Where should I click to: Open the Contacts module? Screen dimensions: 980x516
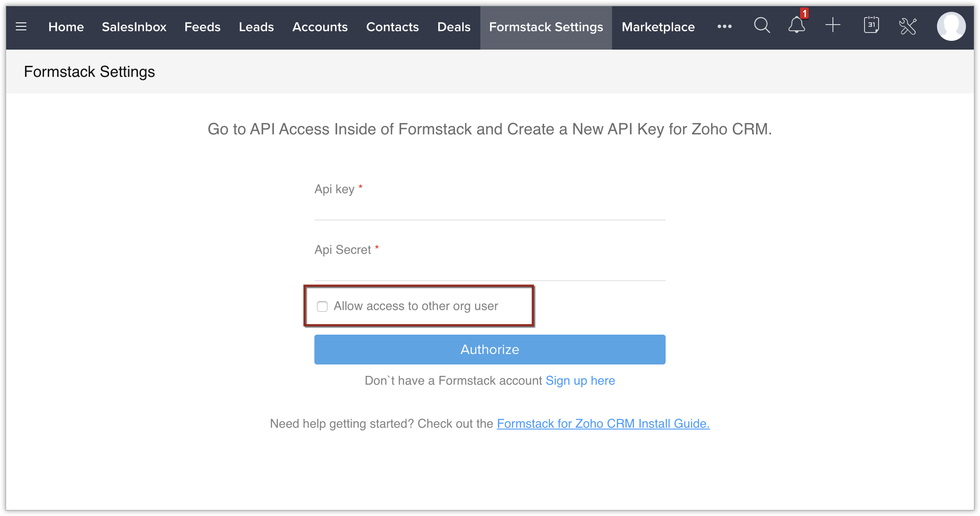(393, 27)
